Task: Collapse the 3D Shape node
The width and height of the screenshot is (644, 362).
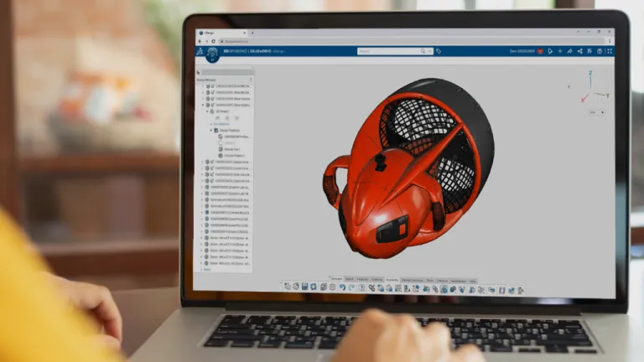Action: pyautogui.click(x=207, y=111)
